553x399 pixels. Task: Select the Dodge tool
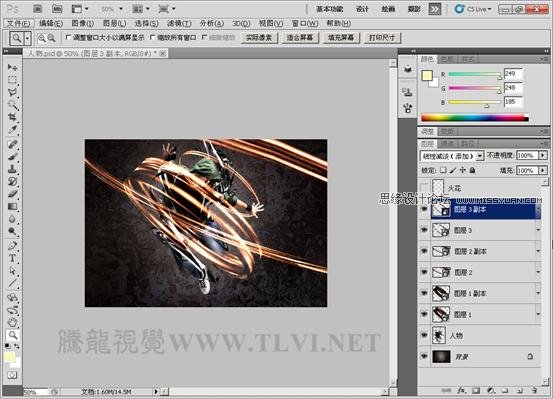(13, 231)
